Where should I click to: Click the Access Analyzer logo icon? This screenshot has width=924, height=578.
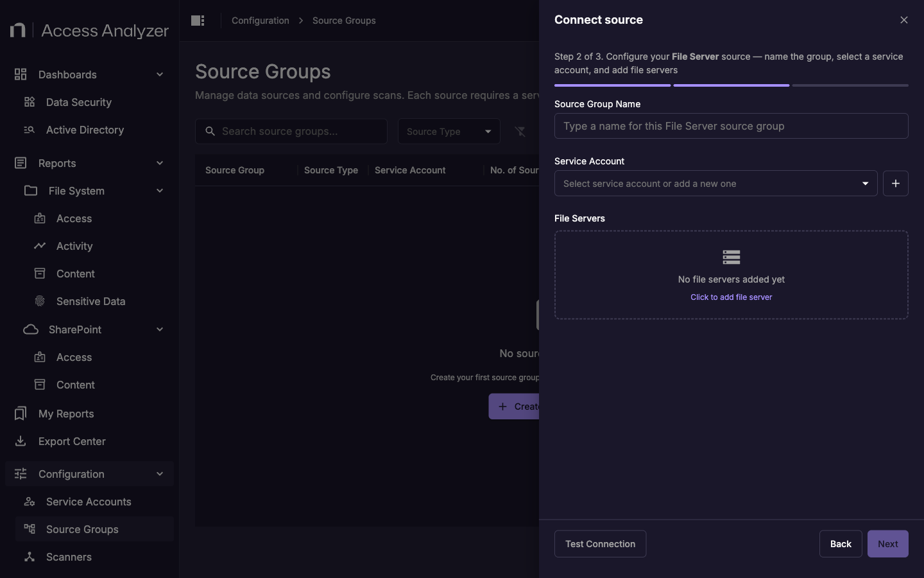[x=17, y=30]
